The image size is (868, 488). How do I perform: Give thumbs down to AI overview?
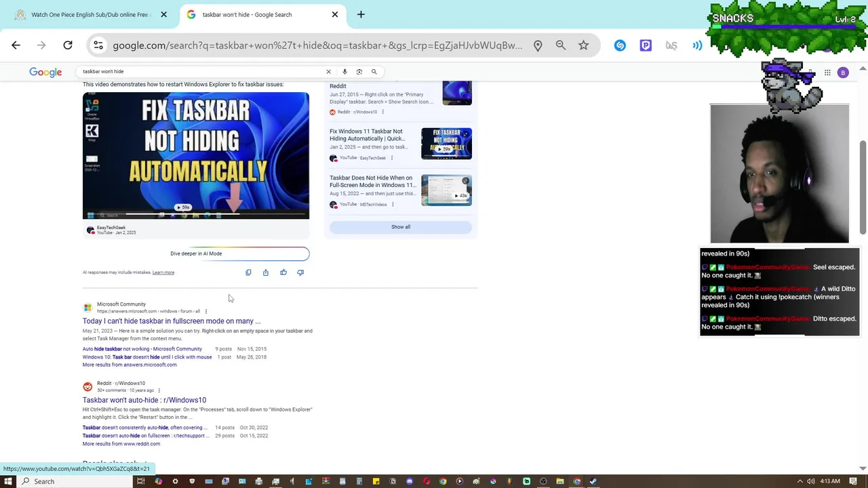[x=300, y=272]
